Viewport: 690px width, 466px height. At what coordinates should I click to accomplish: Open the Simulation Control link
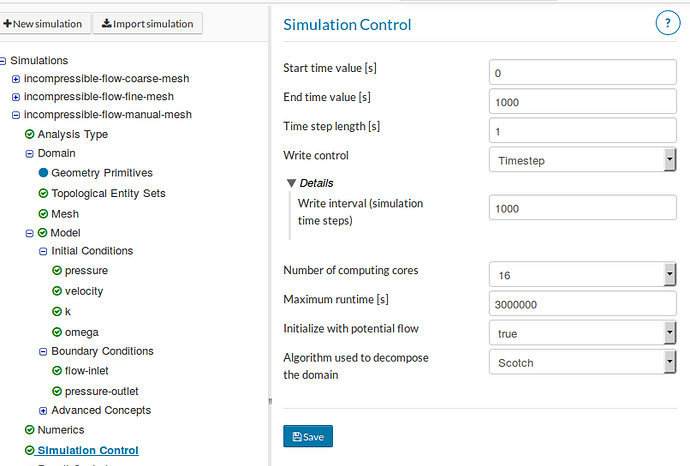coord(88,451)
